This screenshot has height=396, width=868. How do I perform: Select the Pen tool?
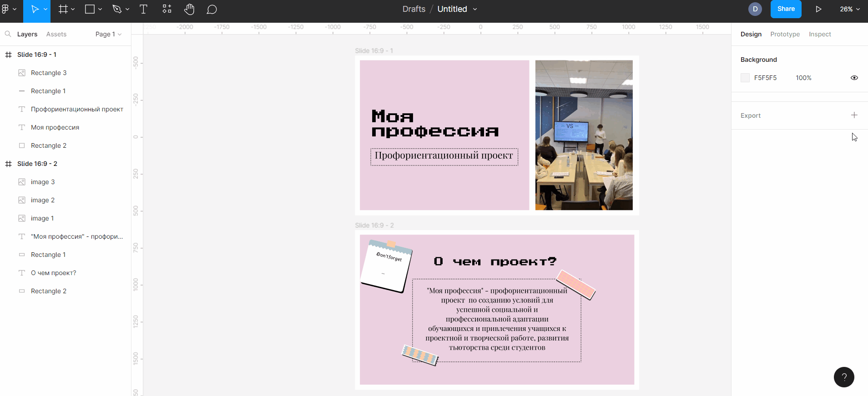pos(117,9)
